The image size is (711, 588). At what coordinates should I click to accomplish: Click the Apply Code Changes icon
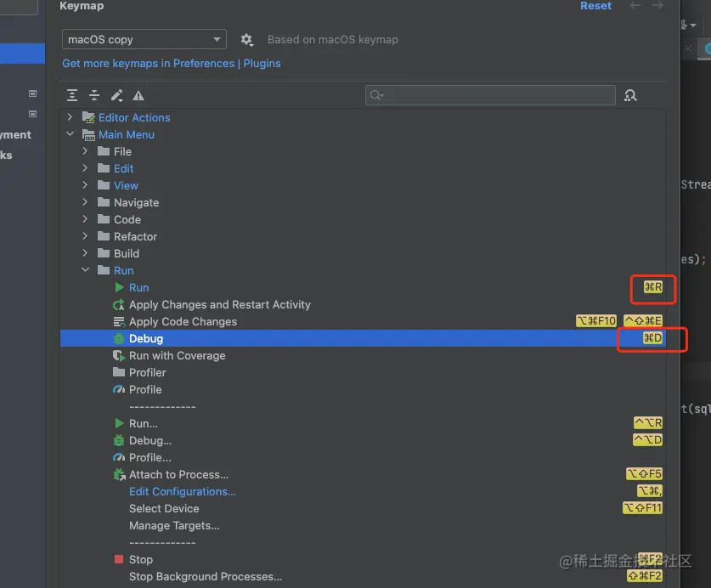click(x=119, y=322)
